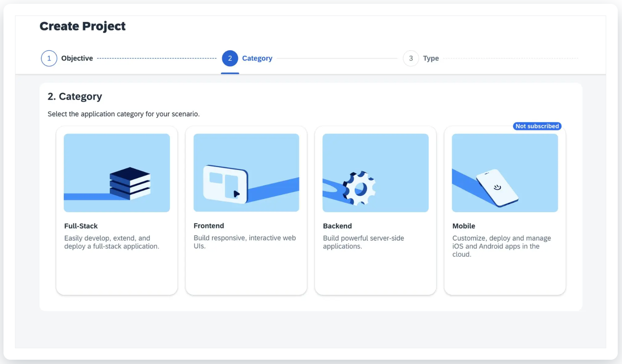Pick the Backend card title
This screenshot has height=364, width=622.
(x=337, y=226)
